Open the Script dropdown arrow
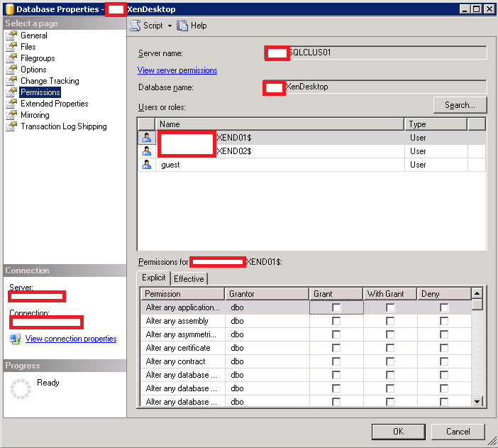Image resolution: width=498 pixels, height=448 pixels. point(170,26)
